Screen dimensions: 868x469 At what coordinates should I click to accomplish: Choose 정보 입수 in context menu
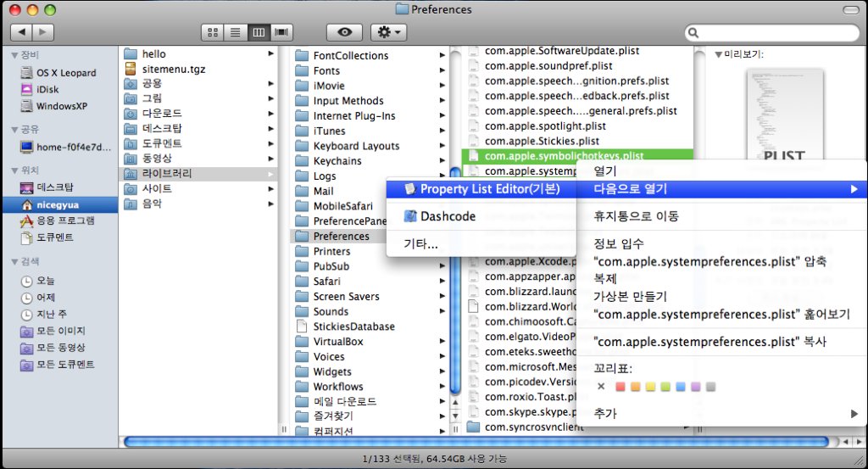(722, 243)
